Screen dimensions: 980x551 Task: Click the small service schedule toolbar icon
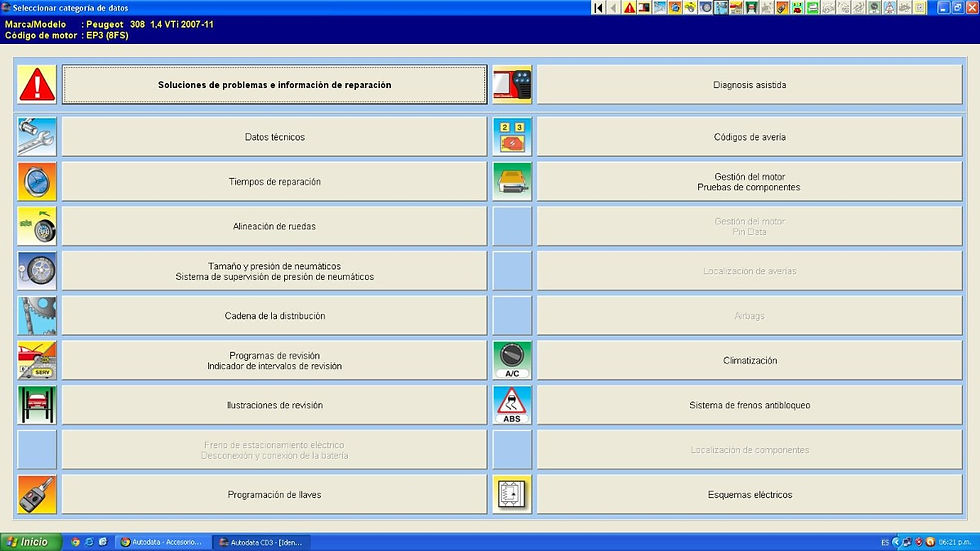tap(736, 7)
